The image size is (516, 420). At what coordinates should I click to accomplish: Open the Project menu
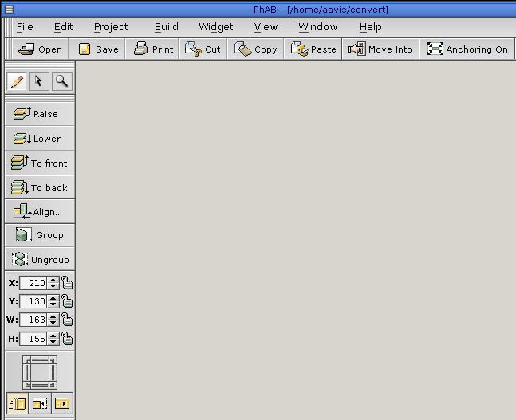111,26
